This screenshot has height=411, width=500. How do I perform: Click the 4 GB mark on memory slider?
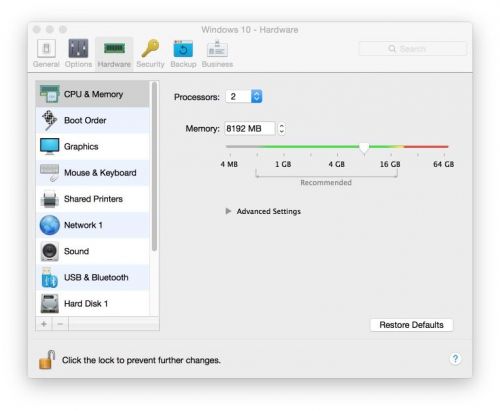[337, 164]
